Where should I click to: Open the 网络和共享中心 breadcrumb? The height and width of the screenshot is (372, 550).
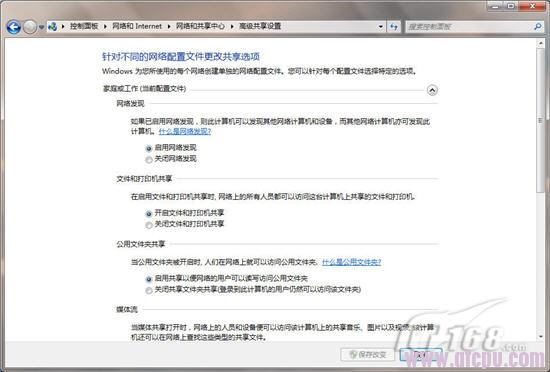pyautogui.click(x=200, y=26)
